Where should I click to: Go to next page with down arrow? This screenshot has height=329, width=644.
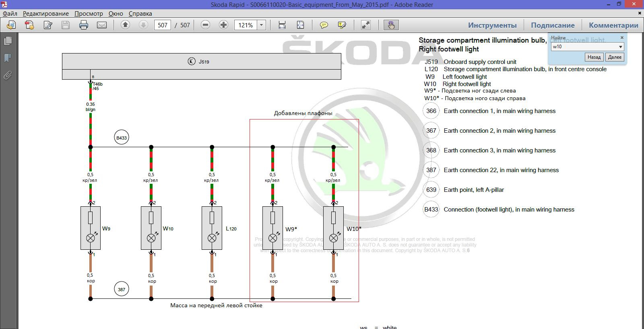click(x=143, y=25)
